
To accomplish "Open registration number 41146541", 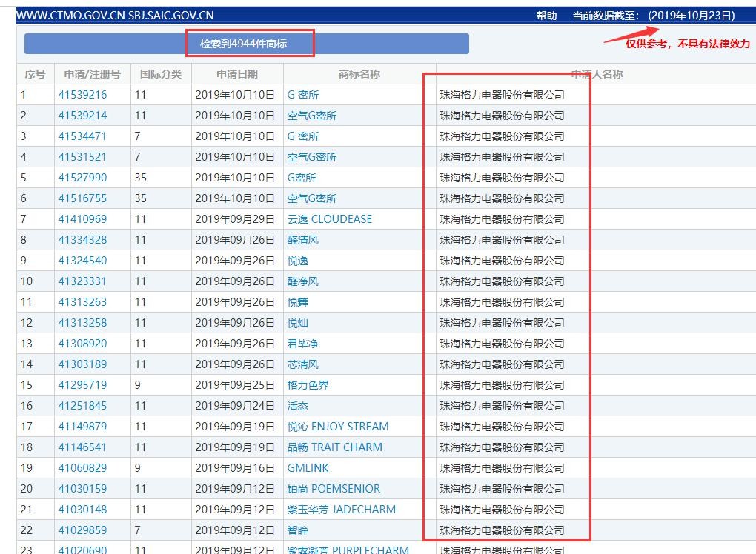I will (82, 447).
